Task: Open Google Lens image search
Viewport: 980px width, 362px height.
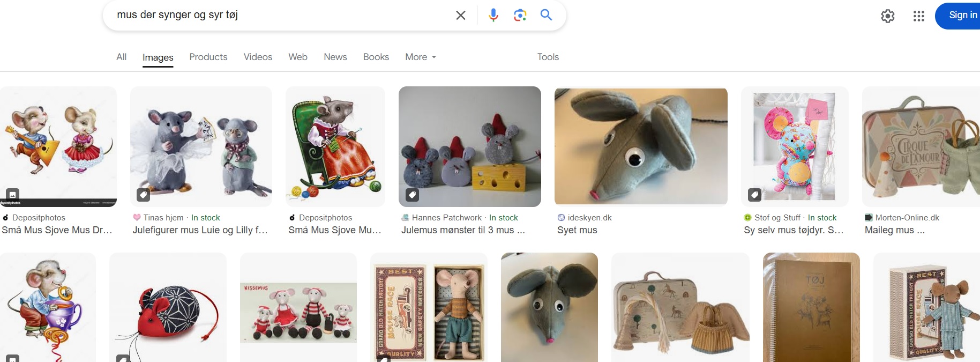Action: point(520,15)
